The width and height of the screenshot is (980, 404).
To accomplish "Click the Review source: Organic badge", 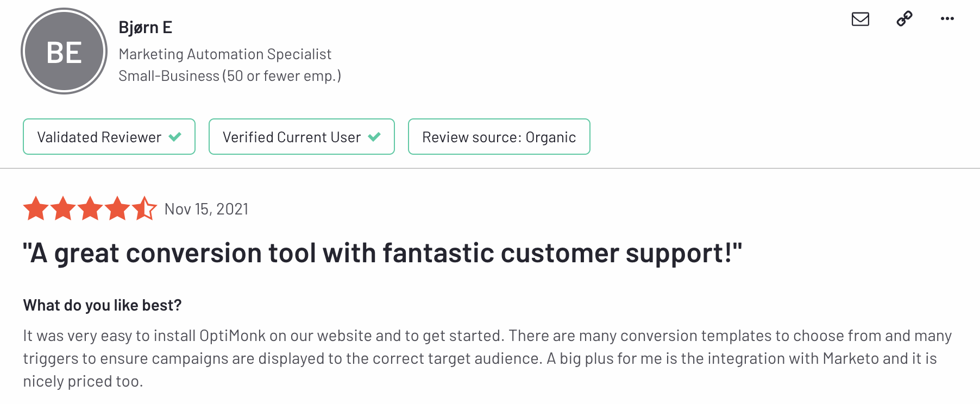I will click(x=499, y=137).
